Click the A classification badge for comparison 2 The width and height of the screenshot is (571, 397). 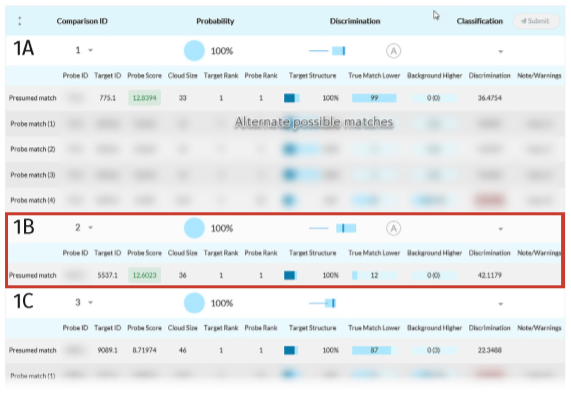(393, 228)
